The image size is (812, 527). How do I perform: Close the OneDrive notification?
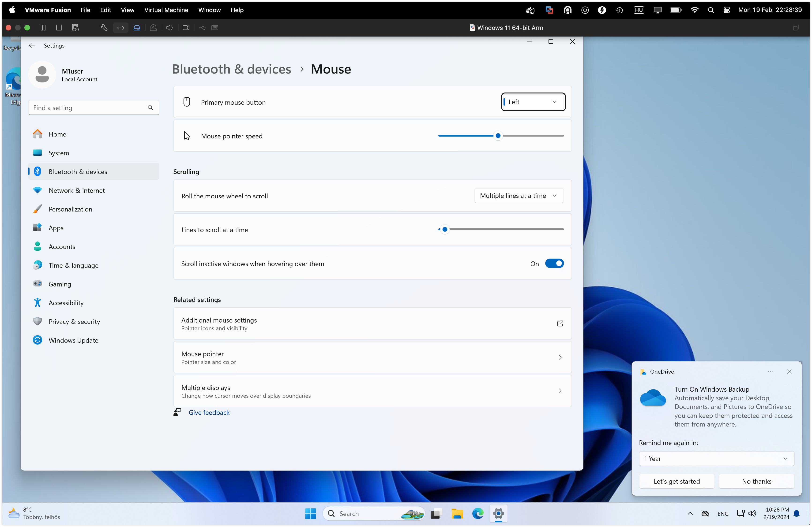(789, 371)
